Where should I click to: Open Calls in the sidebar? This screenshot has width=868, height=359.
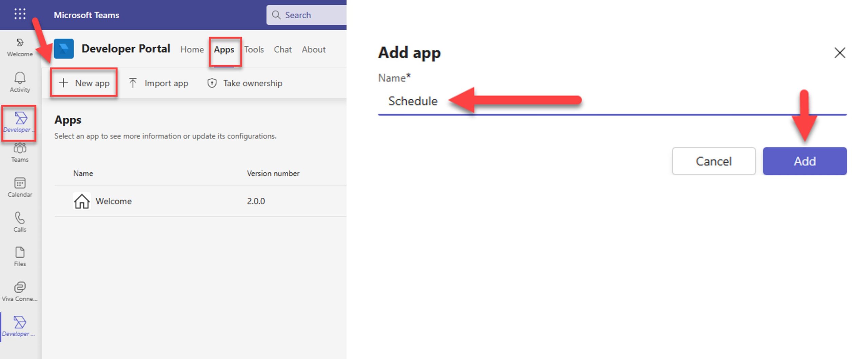point(20,222)
